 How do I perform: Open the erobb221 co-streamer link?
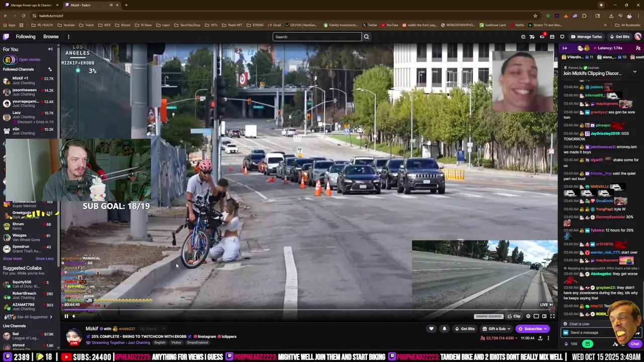pos(127,329)
